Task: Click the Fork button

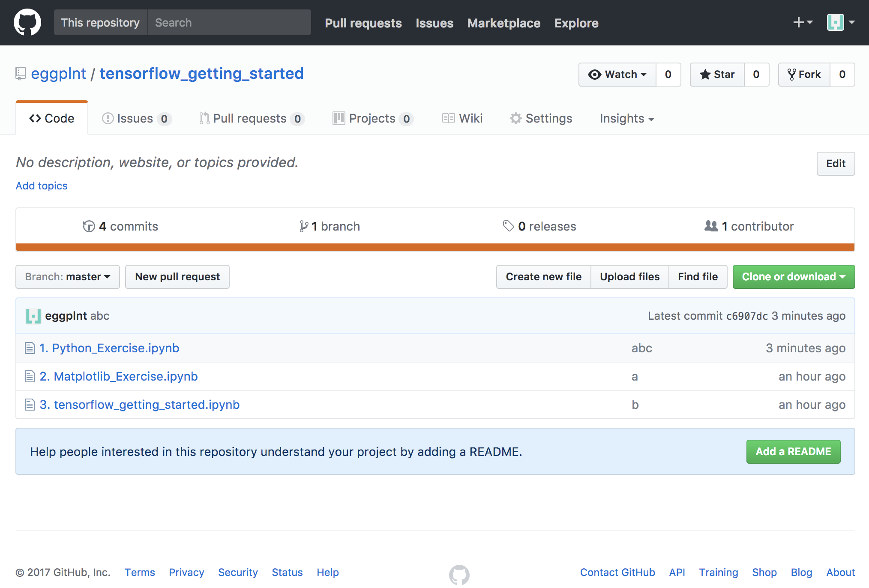Action: click(804, 75)
